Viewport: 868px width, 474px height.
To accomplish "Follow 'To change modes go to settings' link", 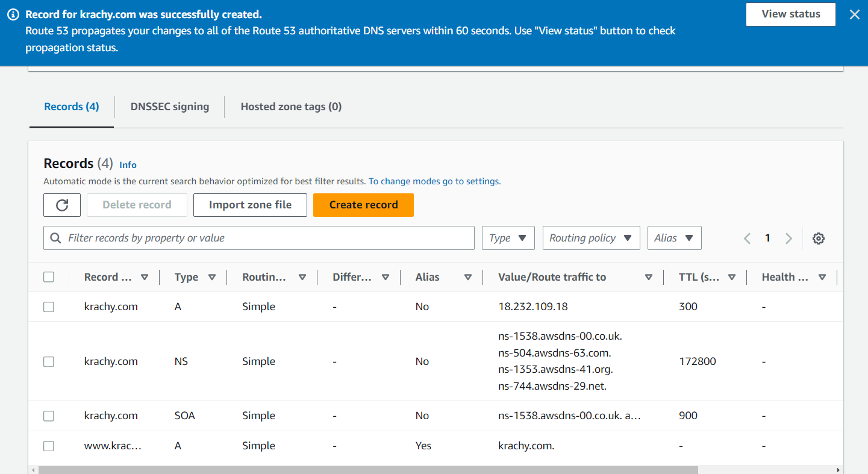I will tap(435, 181).
